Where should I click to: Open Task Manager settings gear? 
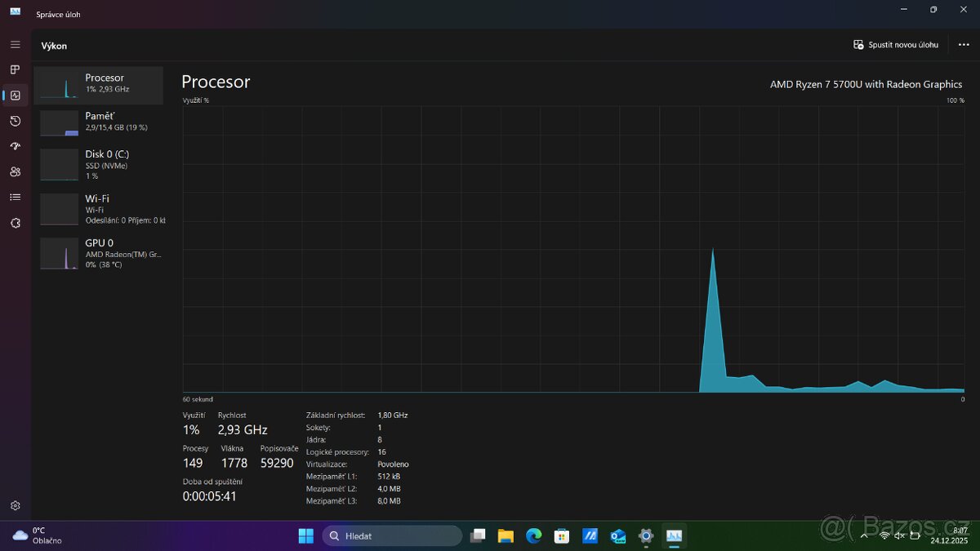15,505
